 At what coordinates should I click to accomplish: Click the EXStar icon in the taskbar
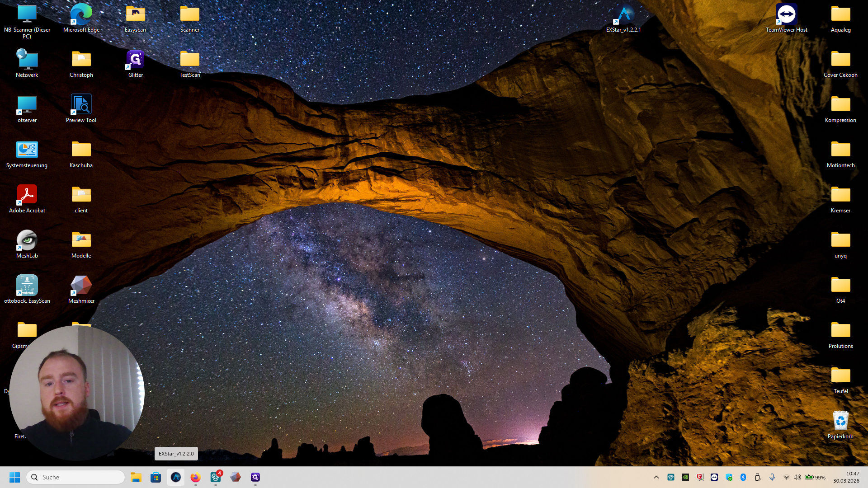point(176,477)
